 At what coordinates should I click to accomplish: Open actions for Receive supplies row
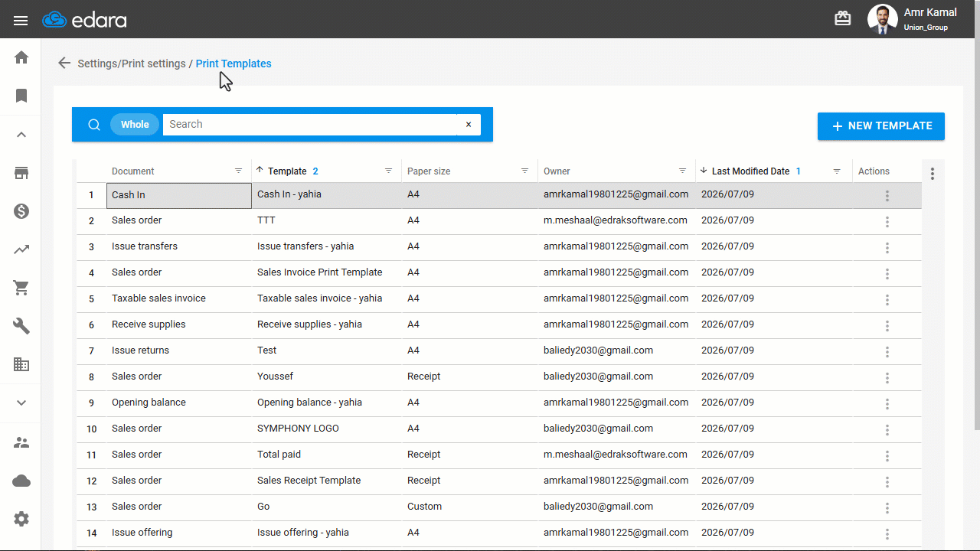click(887, 326)
